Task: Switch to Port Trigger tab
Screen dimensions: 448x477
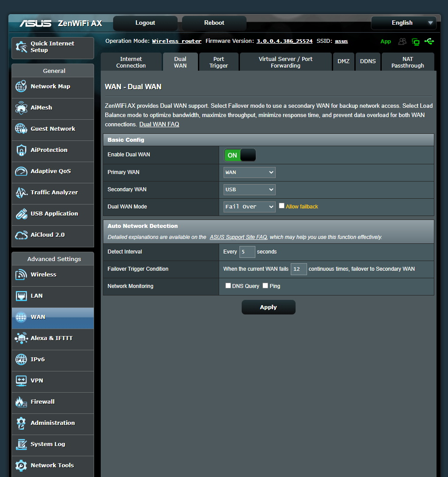Action: click(x=219, y=62)
